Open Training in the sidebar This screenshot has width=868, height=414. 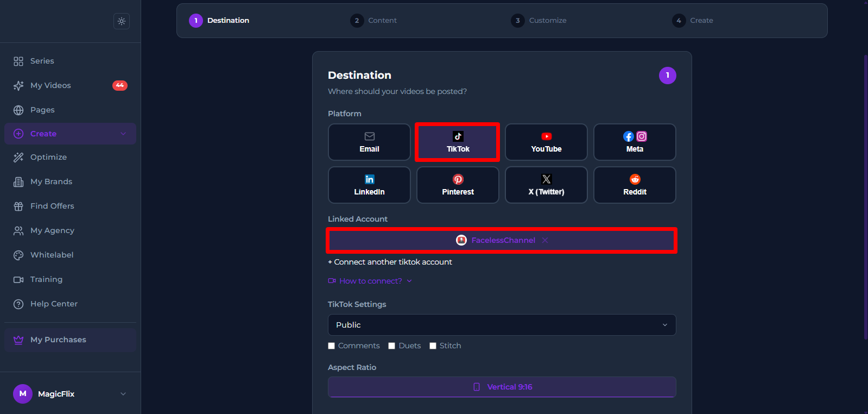pos(70,280)
